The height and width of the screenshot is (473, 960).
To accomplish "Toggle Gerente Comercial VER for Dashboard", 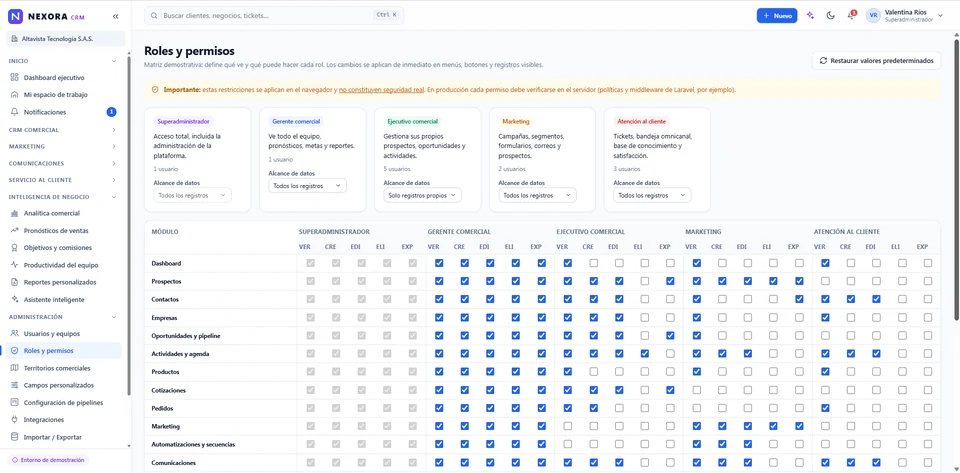I will (438, 263).
